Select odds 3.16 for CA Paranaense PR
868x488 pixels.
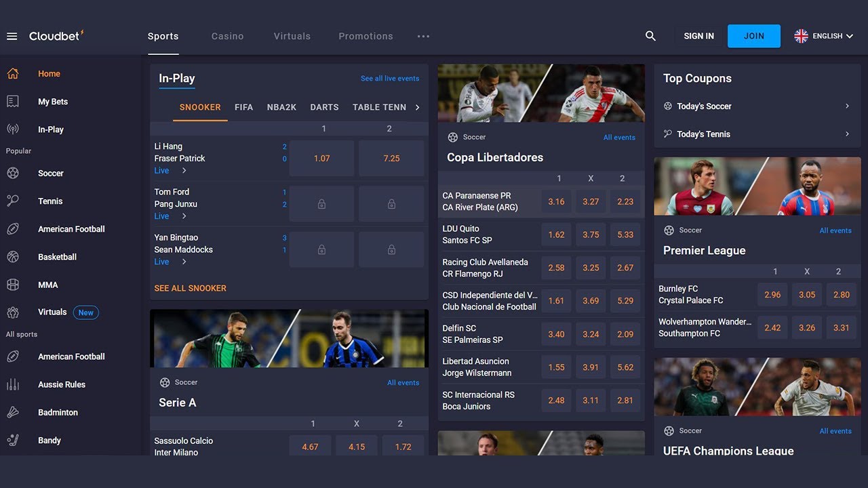pos(556,201)
